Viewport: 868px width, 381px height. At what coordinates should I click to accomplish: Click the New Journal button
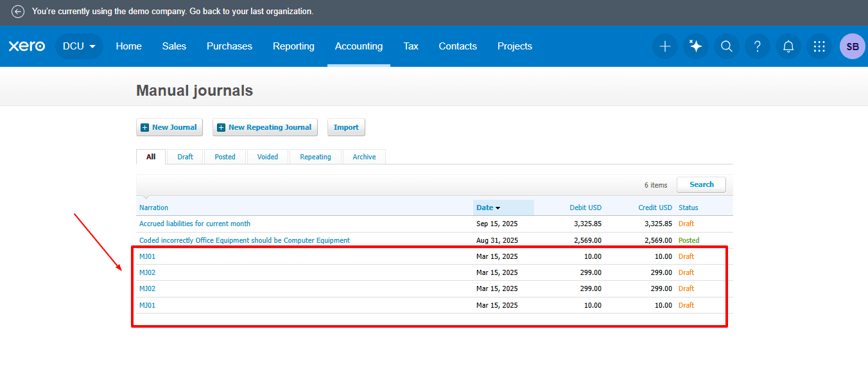(169, 127)
